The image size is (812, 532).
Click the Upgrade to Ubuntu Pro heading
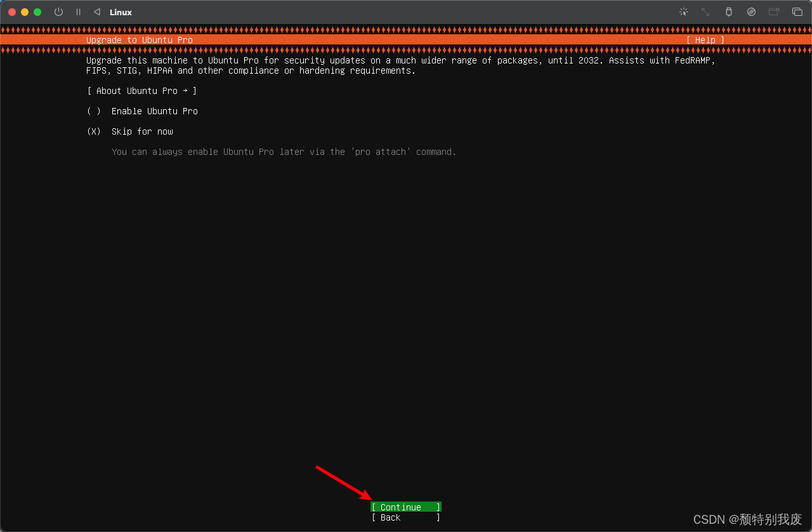pos(140,40)
